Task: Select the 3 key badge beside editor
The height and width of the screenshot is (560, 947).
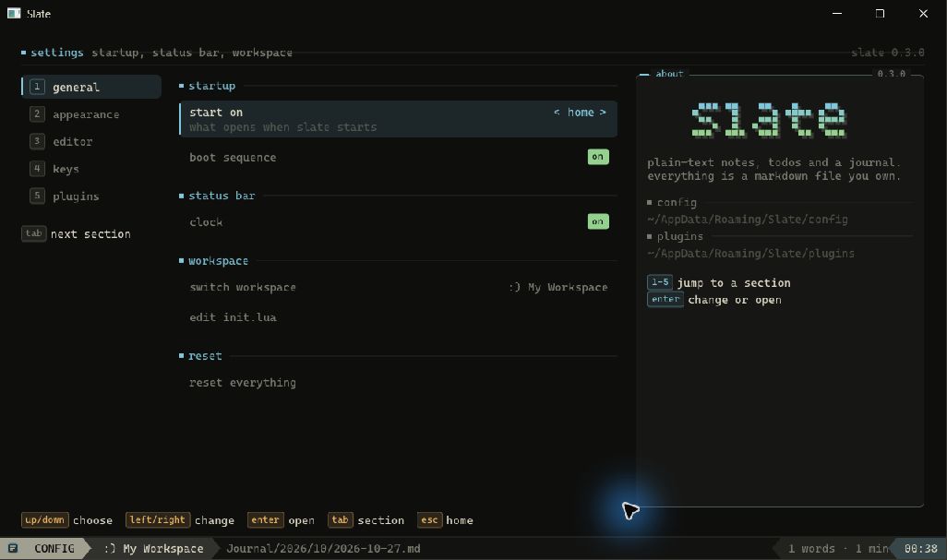Action: click(x=37, y=141)
